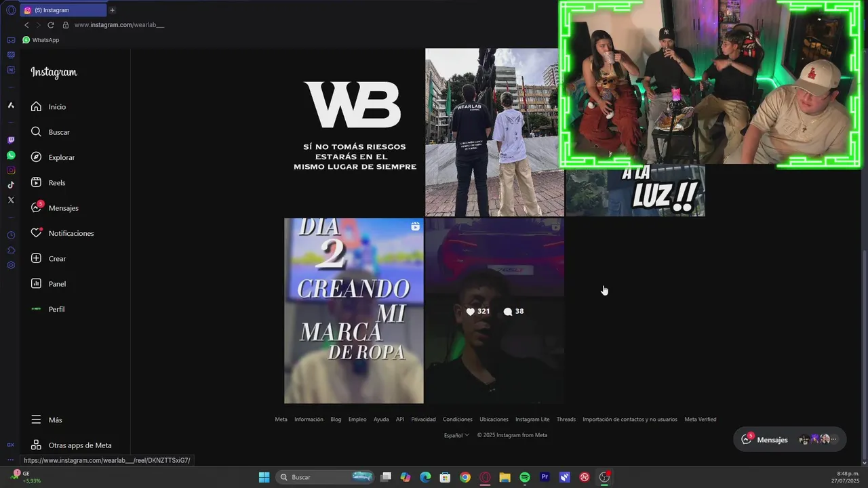Click site lock icon in address bar
The height and width of the screenshot is (488, 868).
[x=66, y=25]
